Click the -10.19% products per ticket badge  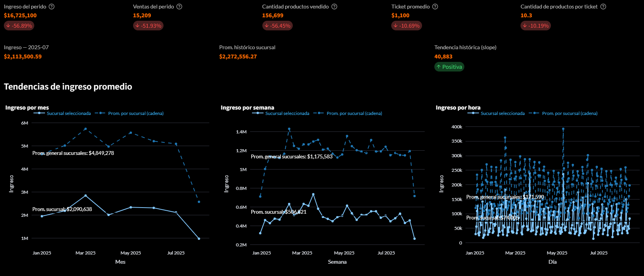coord(536,26)
